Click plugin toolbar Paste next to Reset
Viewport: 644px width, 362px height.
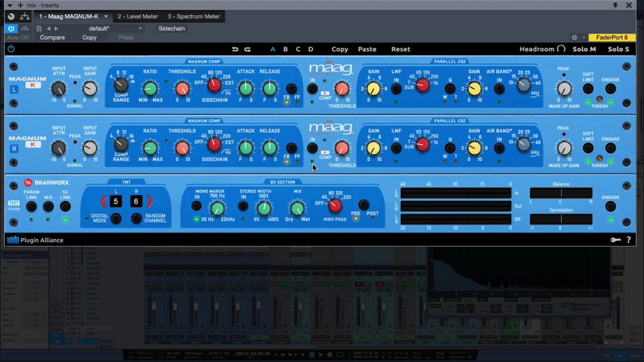tap(367, 49)
